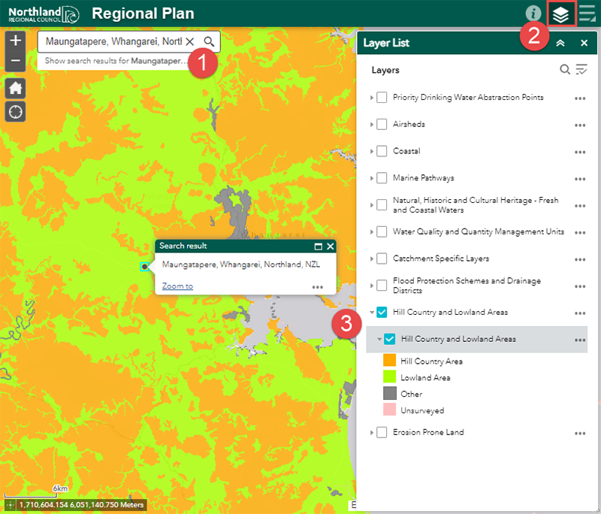Click the Zoom to link in popup
Screen dimensions: 601x514
click(x=177, y=286)
